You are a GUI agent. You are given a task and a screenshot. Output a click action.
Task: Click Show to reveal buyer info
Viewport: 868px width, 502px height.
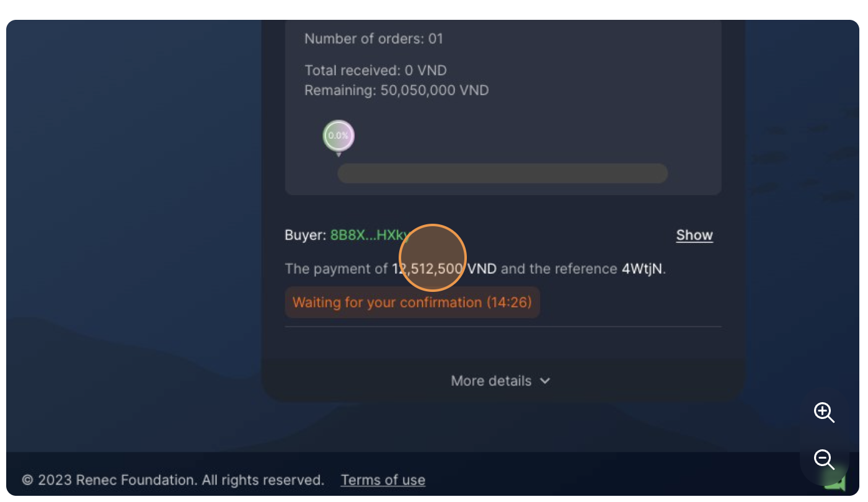click(x=694, y=235)
